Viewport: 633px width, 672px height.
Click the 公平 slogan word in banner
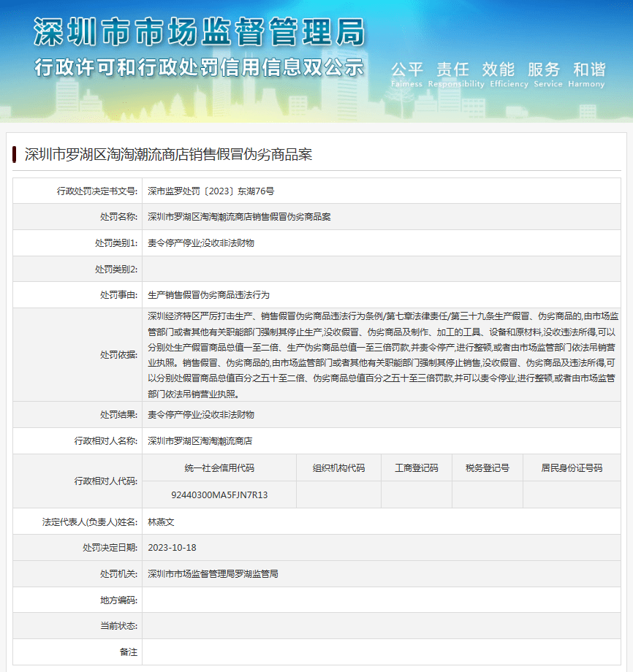pyautogui.click(x=407, y=69)
